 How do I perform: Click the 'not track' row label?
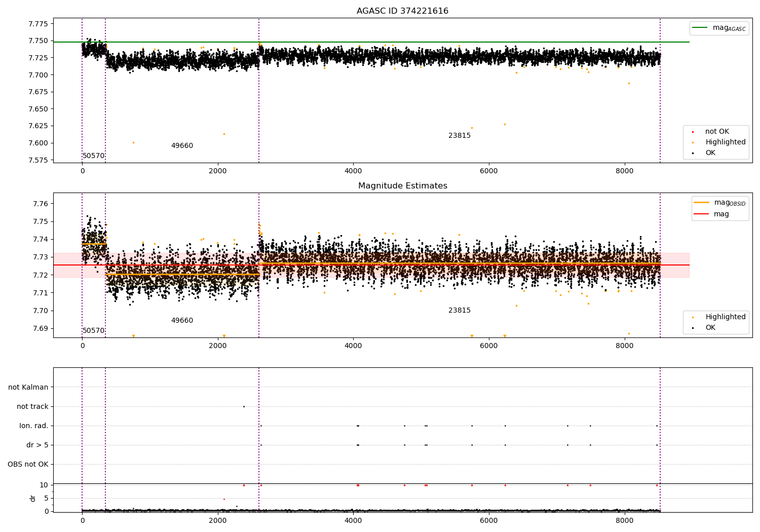tap(32, 406)
